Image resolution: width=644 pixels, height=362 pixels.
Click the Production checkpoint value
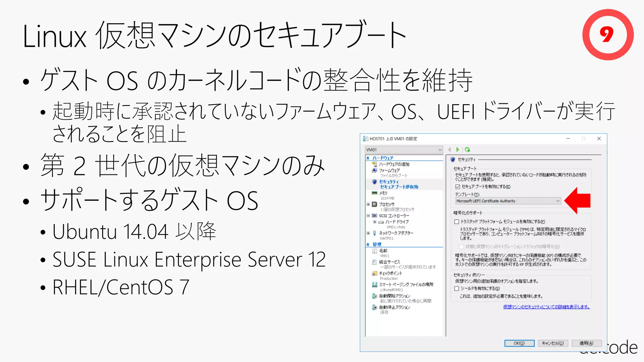pyautogui.click(x=389, y=279)
